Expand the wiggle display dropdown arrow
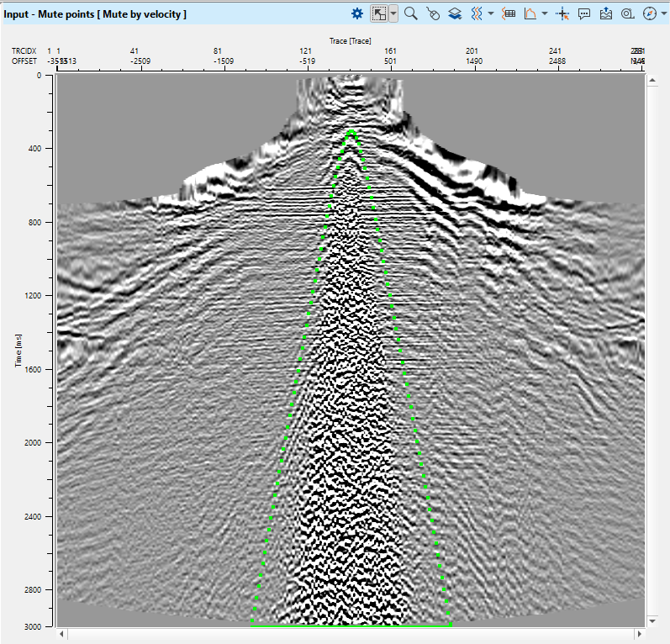The width and height of the screenshot is (670, 644). (x=490, y=13)
